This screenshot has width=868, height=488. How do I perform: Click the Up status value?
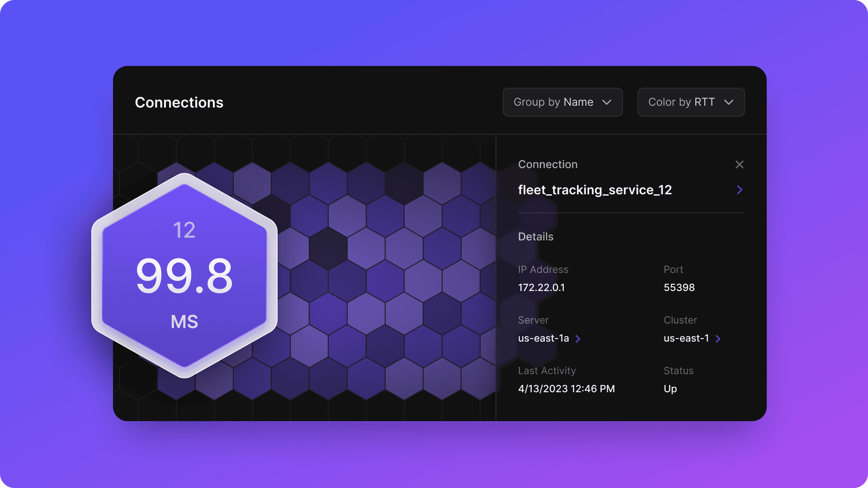[x=670, y=389]
